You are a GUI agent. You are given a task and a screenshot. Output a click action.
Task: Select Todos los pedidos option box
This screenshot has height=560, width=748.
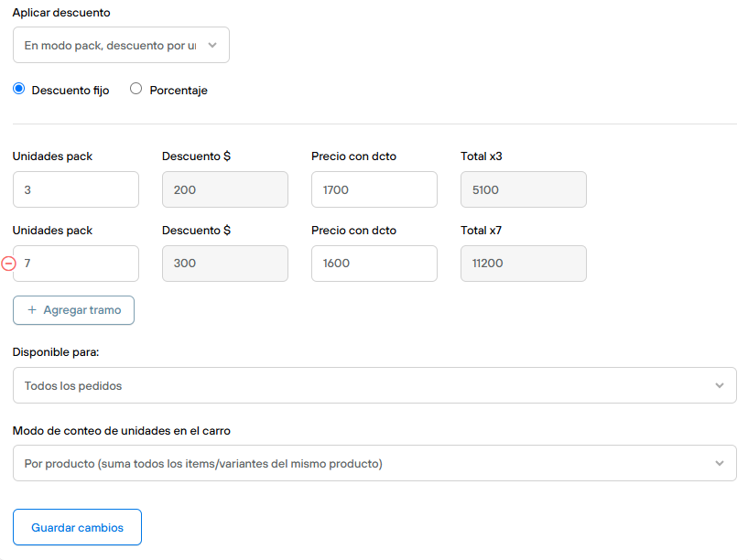pos(375,385)
